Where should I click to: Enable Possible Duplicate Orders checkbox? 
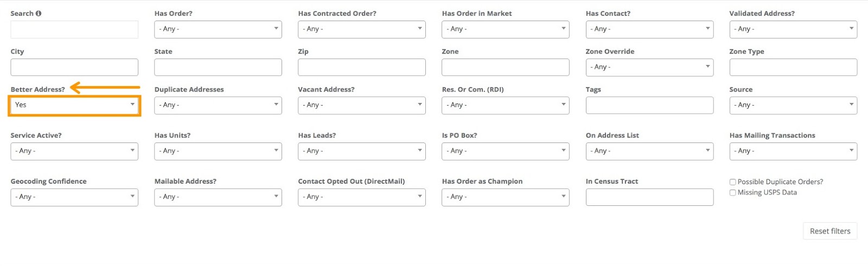[733, 182]
